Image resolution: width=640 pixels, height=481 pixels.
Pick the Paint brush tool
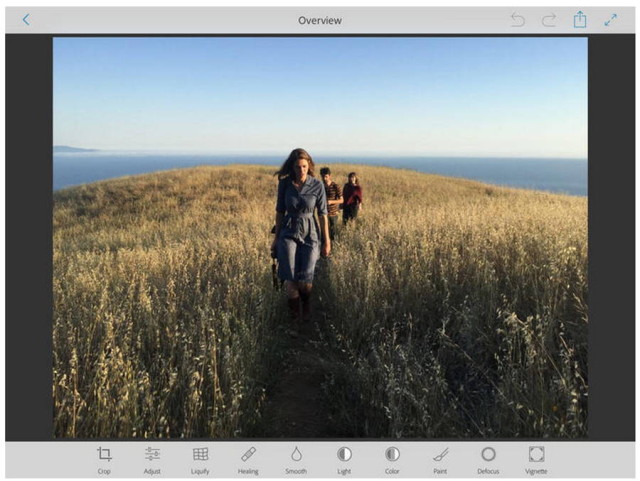click(440, 454)
